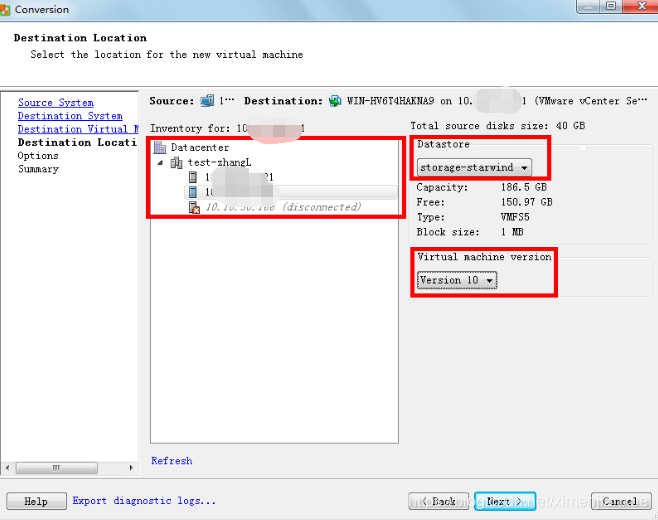Click the Options step in sidebar

[38, 156]
